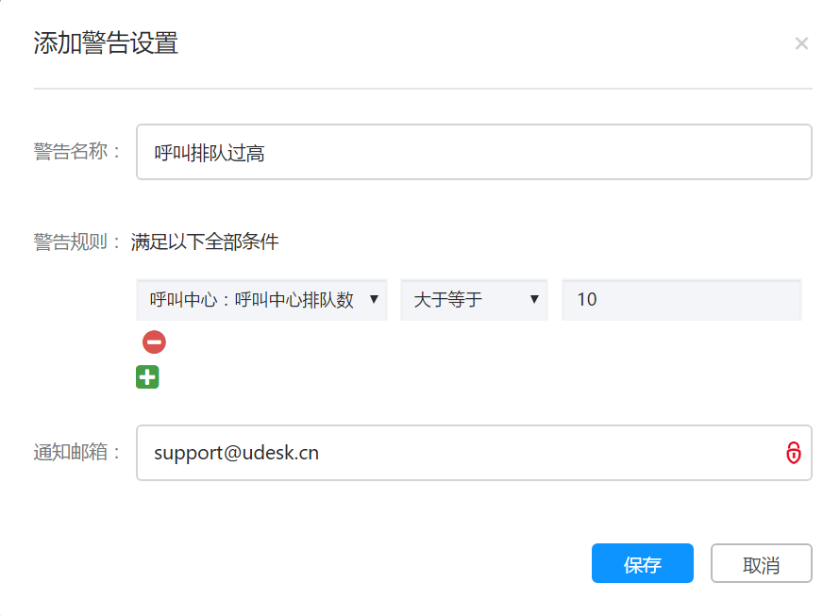840x616 pixels.
Task: Open the 大于等于 operator dropdown
Action: point(474,299)
